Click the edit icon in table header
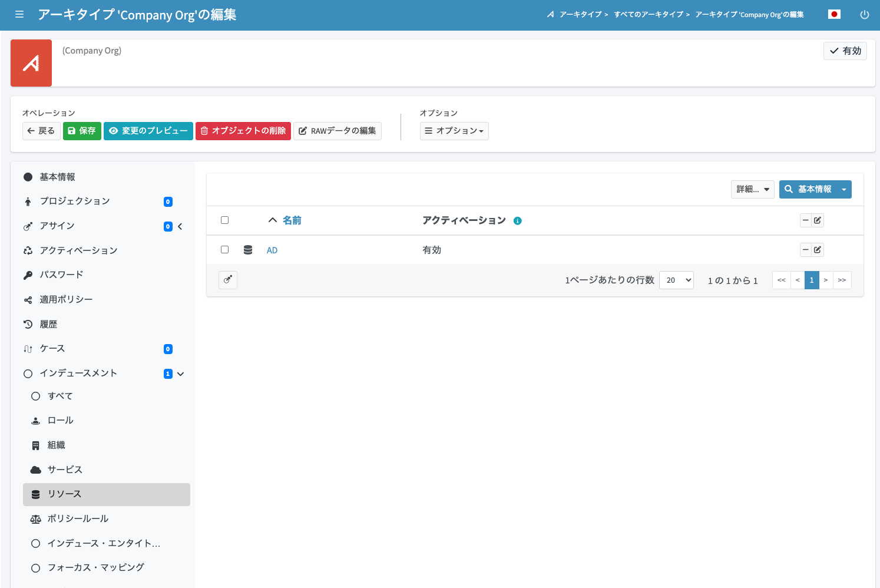This screenshot has height=588, width=880. coord(818,220)
